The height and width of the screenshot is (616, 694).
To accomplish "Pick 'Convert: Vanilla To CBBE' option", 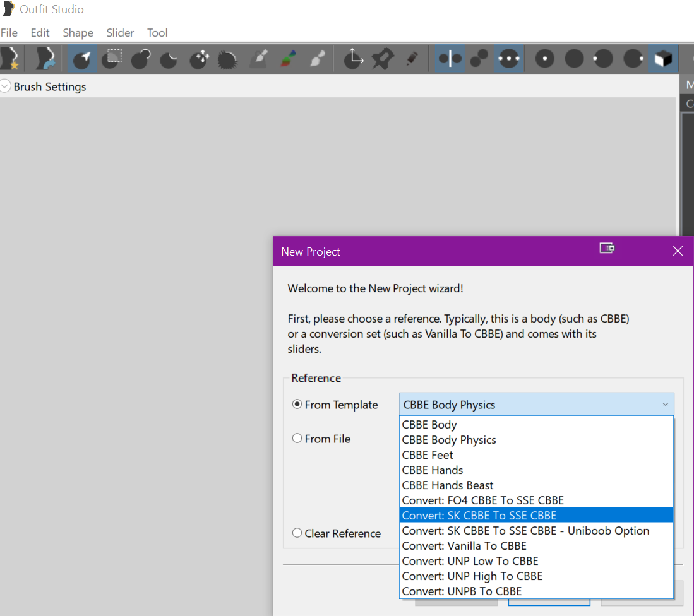I will 536,546.
